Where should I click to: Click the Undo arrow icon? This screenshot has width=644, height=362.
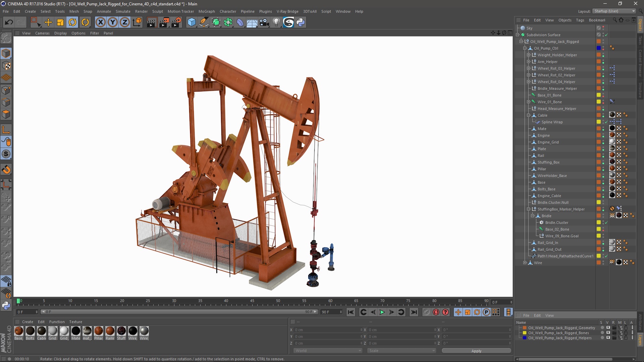coord(9,22)
